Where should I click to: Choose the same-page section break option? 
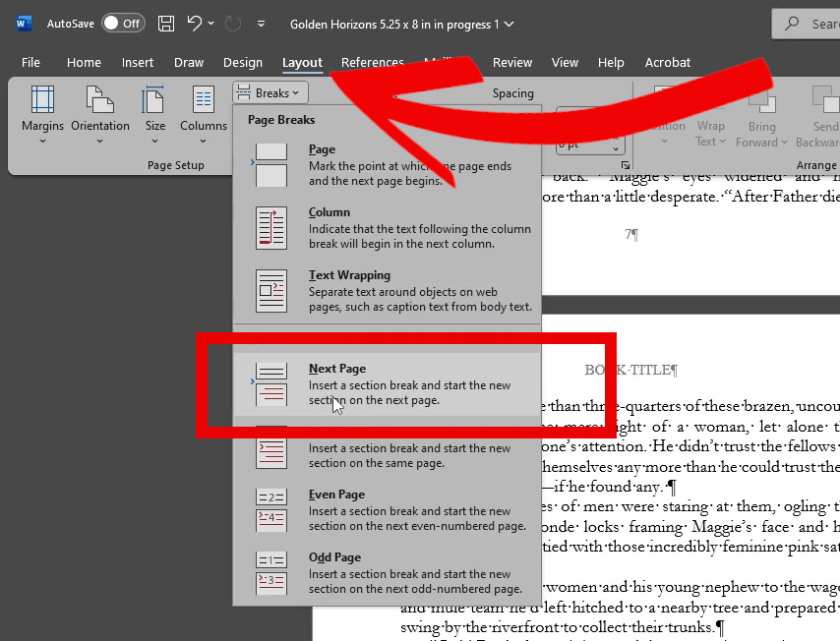[387, 447]
